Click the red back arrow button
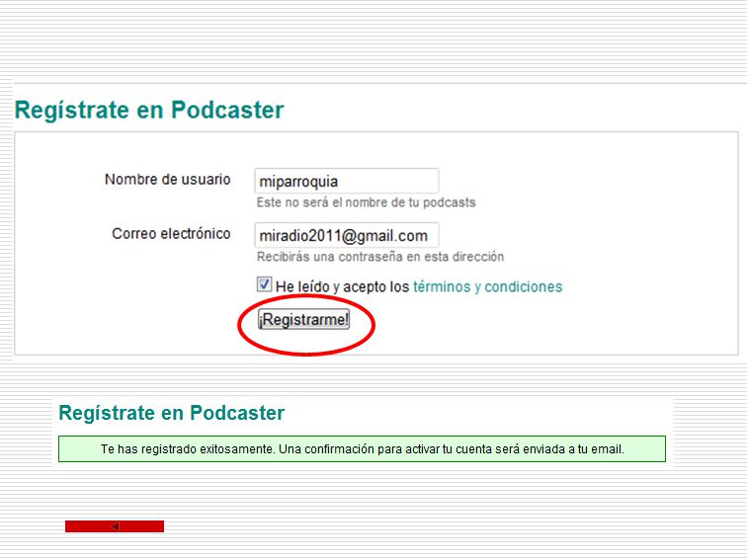This screenshot has width=747, height=560. [x=115, y=526]
